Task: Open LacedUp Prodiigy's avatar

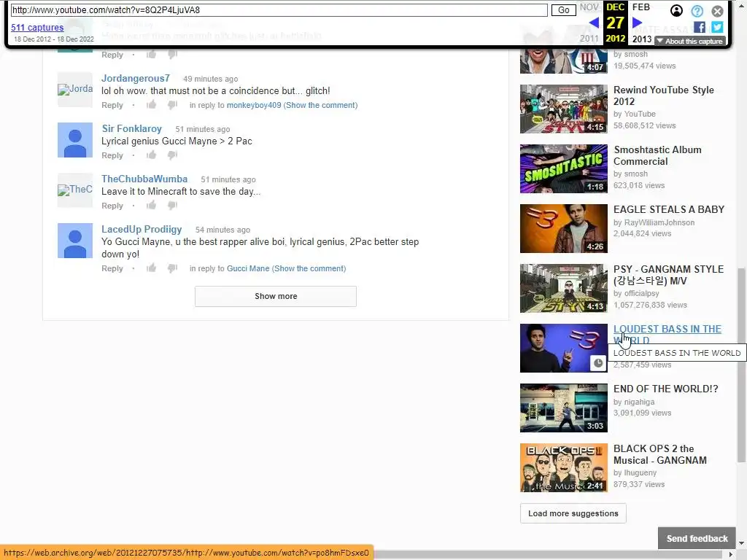Action: tap(75, 241)
